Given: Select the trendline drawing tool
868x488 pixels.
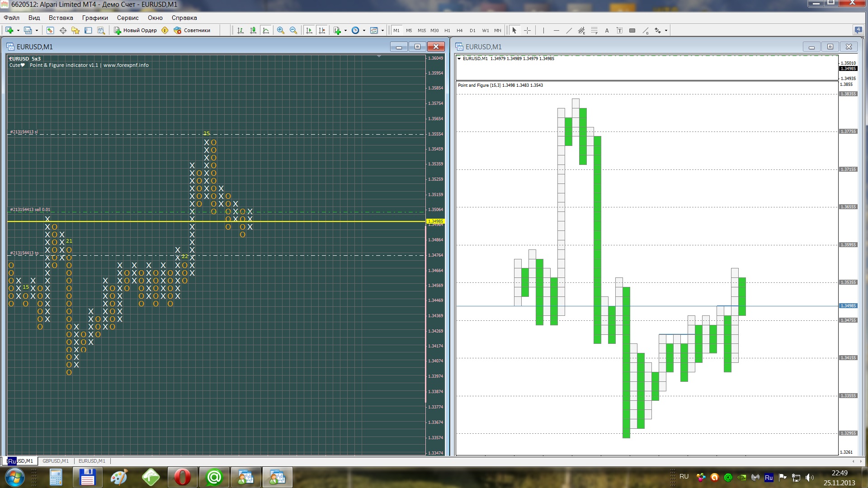Looking at the screenshot, I should coord(569,30).
